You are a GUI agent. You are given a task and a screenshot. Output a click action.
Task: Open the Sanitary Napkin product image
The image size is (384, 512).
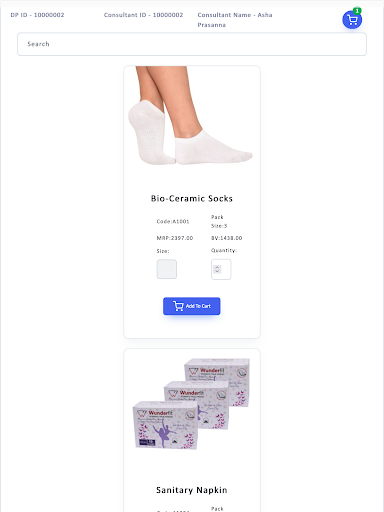[191, 403]
